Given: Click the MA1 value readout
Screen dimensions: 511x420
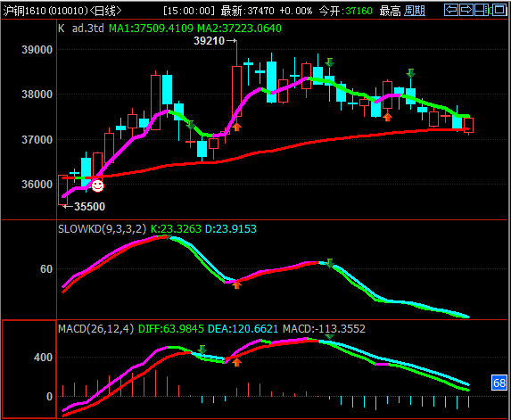Looking at the screenshot, I should click(x=152, y=29).
